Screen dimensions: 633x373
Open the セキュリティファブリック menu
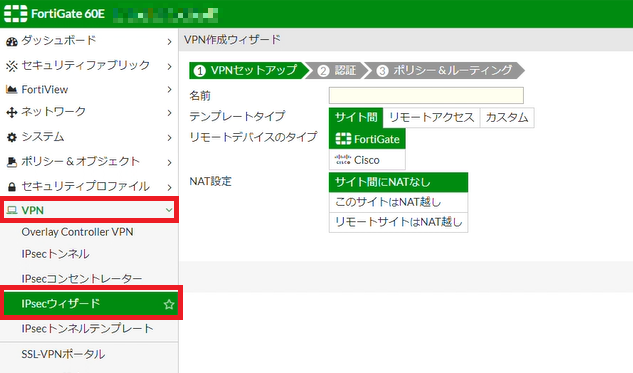pyautogui.click(x=89, y=65)
